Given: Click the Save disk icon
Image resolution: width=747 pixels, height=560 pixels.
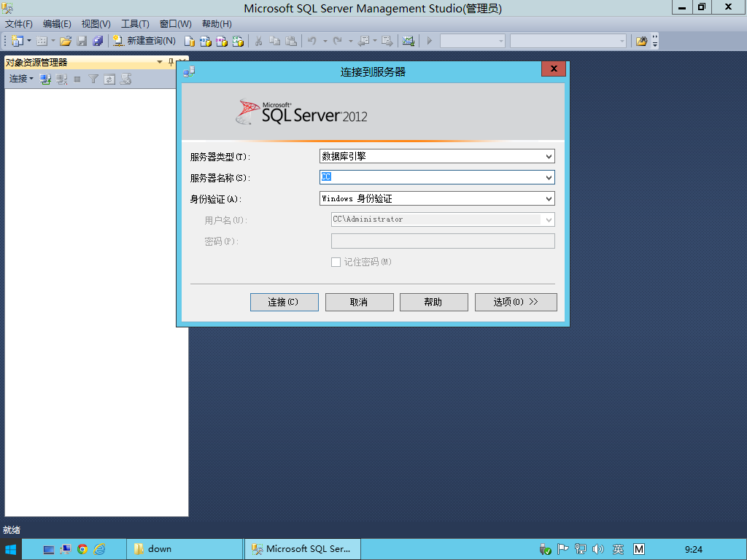Looking at the screenshot, I should click(82, 41).
